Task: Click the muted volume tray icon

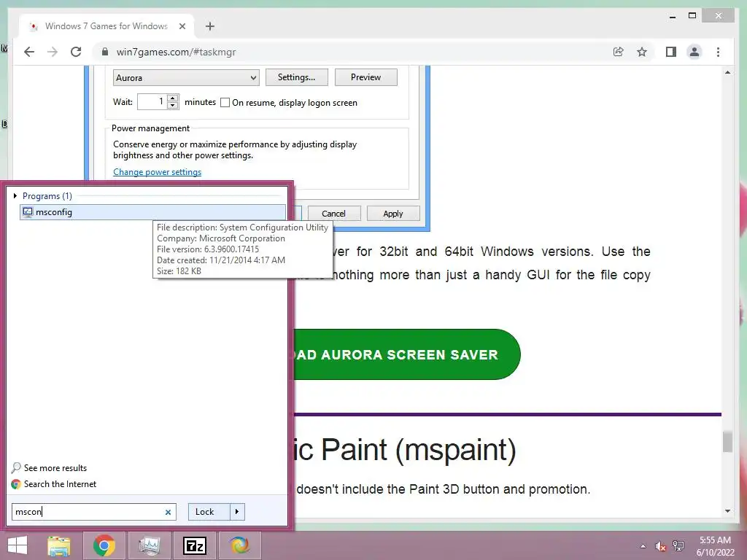Action: [x=660, y=546]
